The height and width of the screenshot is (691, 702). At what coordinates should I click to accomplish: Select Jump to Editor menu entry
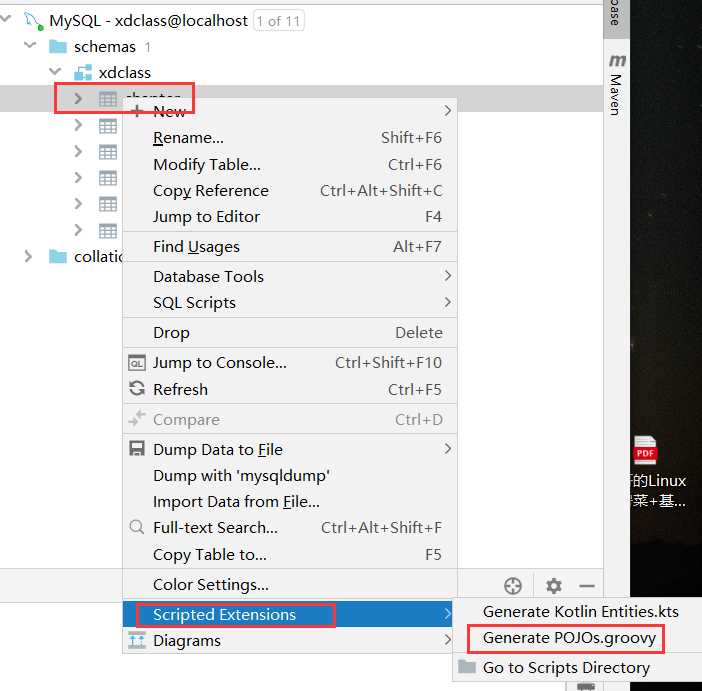[x=289, y=217]
